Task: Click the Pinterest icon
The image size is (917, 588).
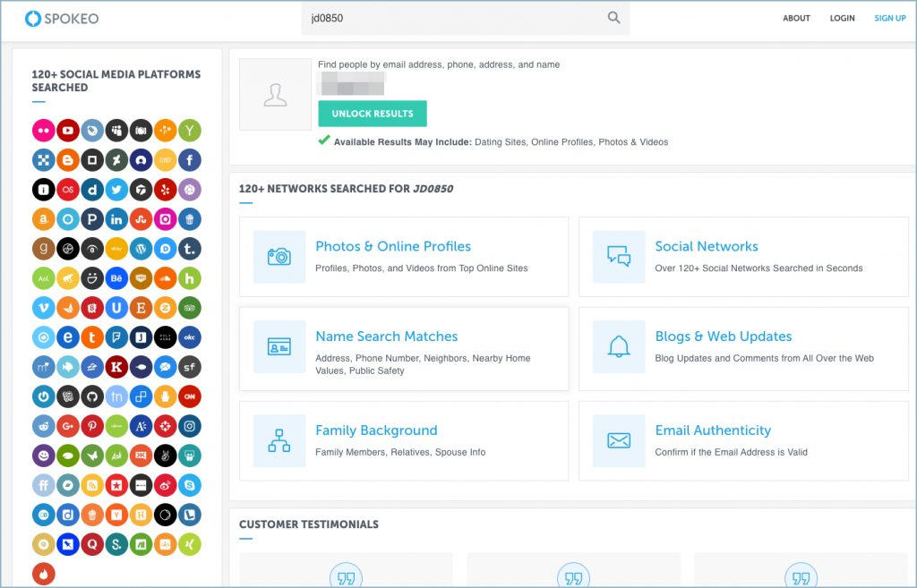Action: (x=92, y=426)
